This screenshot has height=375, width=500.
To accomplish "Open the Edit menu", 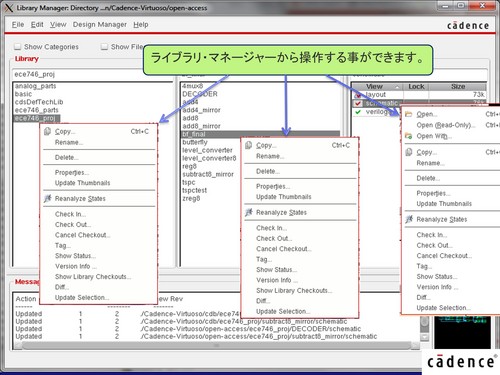I will [x=37, y=25].
